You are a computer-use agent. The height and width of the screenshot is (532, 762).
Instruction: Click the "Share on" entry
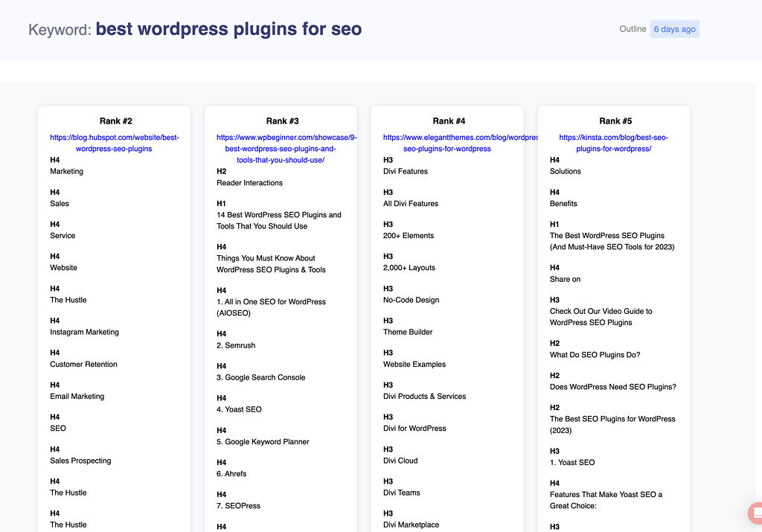pyautogui.click(x=566, y=279)
